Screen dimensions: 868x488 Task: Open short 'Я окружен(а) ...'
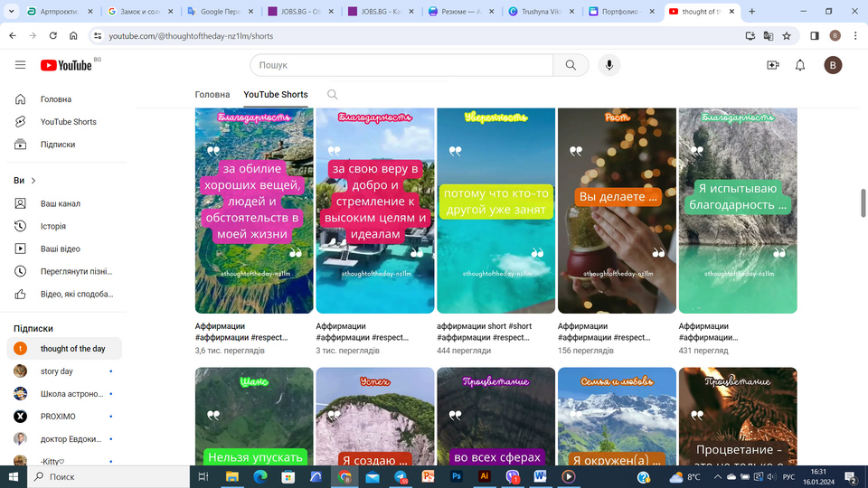[x=617, y=416]
